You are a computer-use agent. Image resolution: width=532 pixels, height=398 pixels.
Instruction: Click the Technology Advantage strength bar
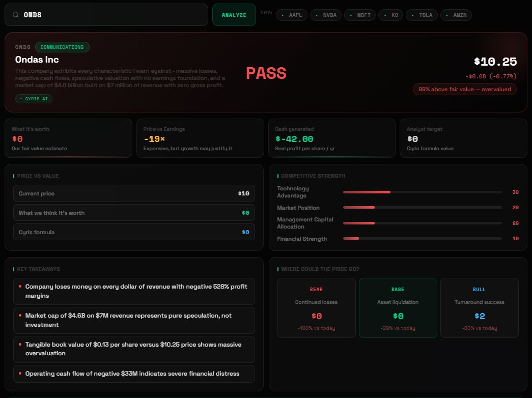click(423, 192)
